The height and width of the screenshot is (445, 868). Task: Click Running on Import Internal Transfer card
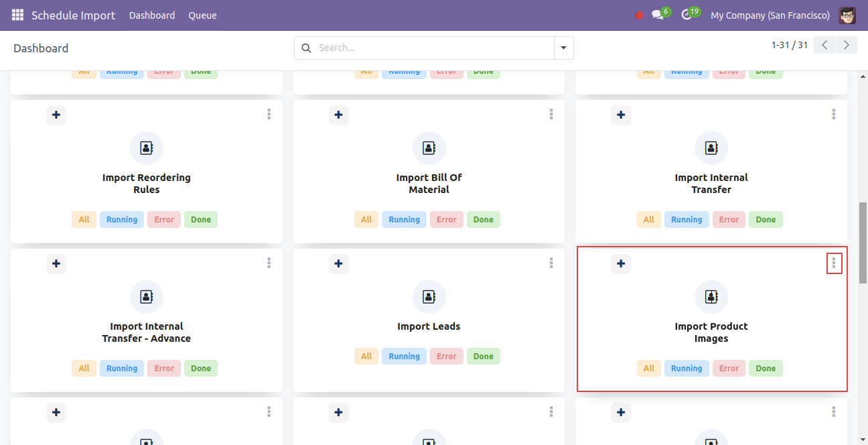click(x=686, y=220)
